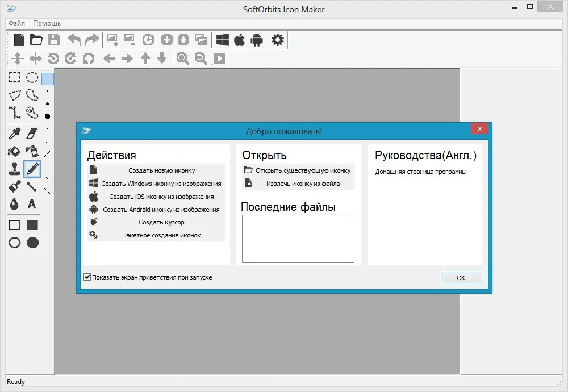Uncheck показать экран приветствия при запуске
Viewport: 568px width, 392px height.
click(87, 277)
